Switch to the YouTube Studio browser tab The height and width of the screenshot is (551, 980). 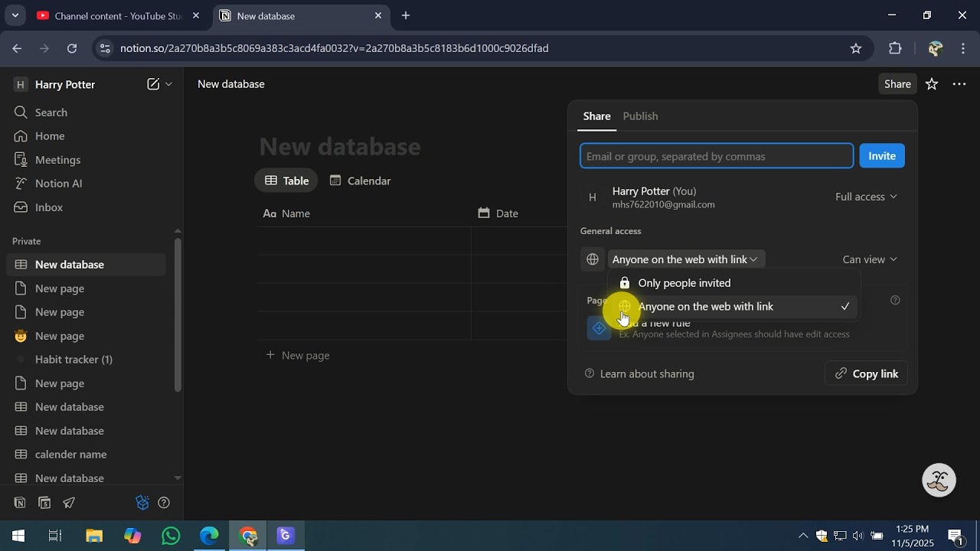click(x=117, y=15)
